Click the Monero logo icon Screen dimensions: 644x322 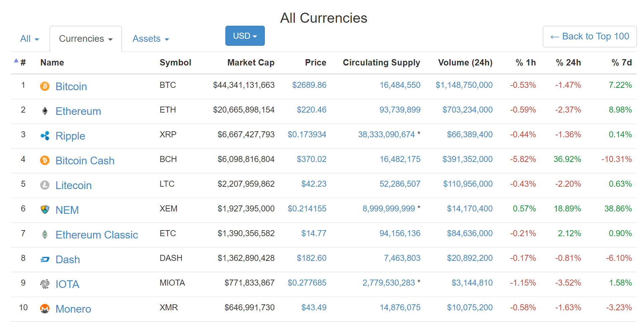(45, 309)
